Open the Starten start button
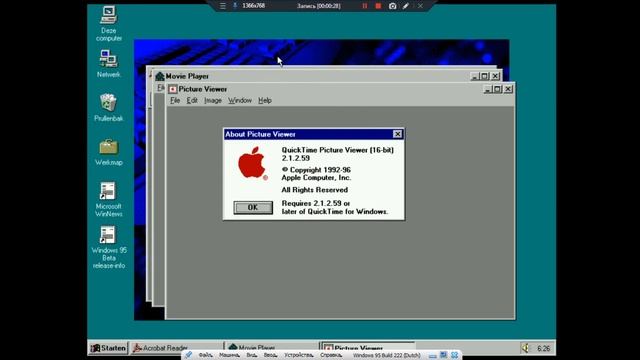 pos(108,348)
